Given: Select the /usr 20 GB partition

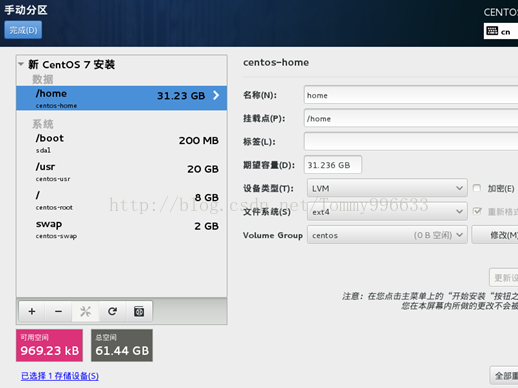Looking at the screenshot, I should (122, 172).
